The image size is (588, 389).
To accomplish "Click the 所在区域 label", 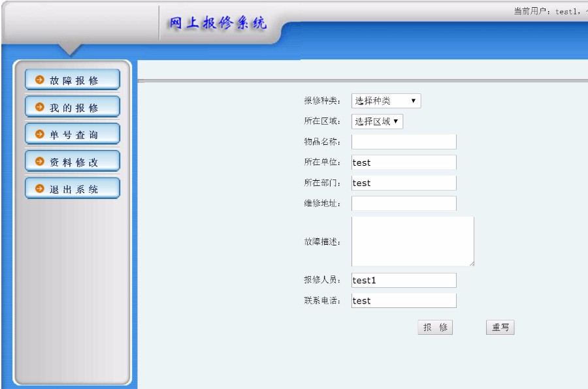I will pos(322,121).
